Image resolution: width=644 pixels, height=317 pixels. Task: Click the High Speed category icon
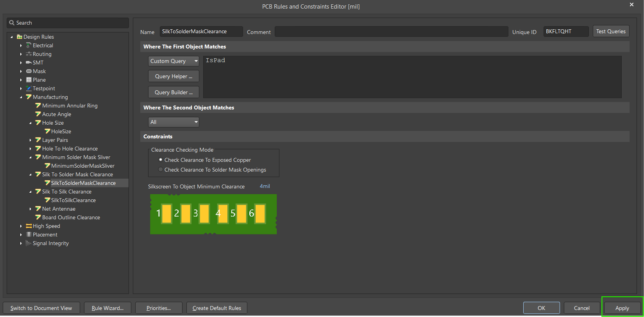[29, 226]
